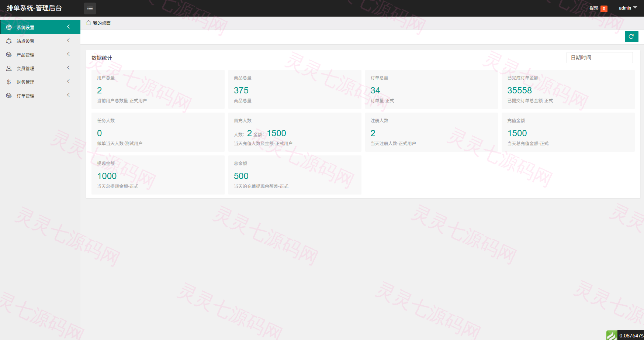Screen dimensions: 644x340
Task: Click the 站点设置 sidebar icon
Action: point(9,41)
